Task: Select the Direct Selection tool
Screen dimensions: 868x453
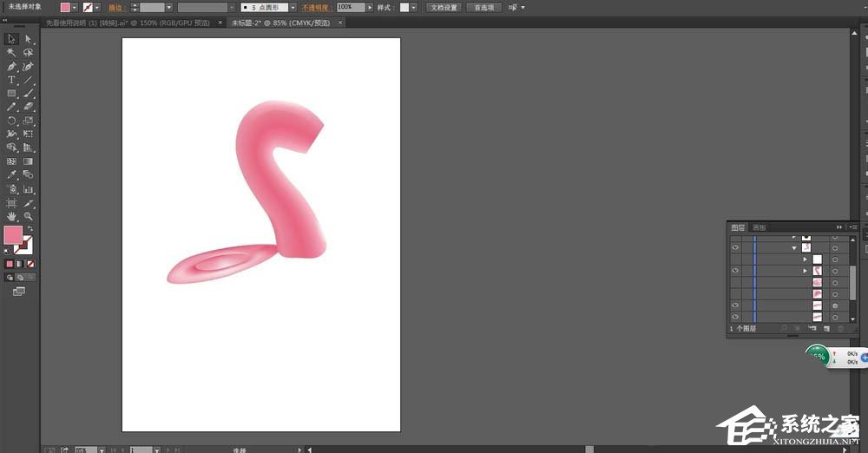Action: tap(28, 39)
